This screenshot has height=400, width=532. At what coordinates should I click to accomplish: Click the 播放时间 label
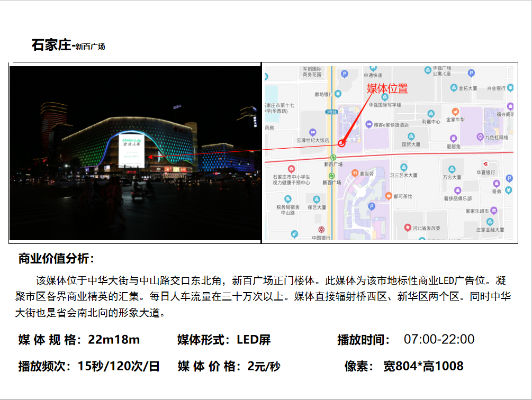[x=363, y=340]
